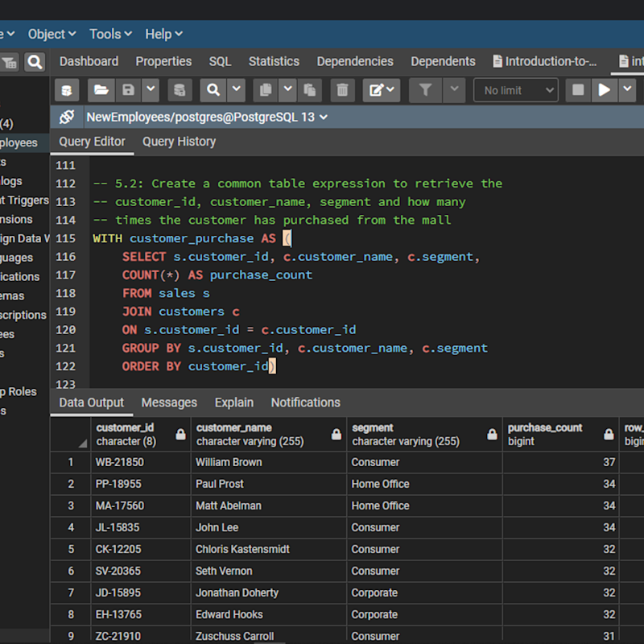Switch to the Query History tab
Screen dimensions: 644x644
point(179,142)
